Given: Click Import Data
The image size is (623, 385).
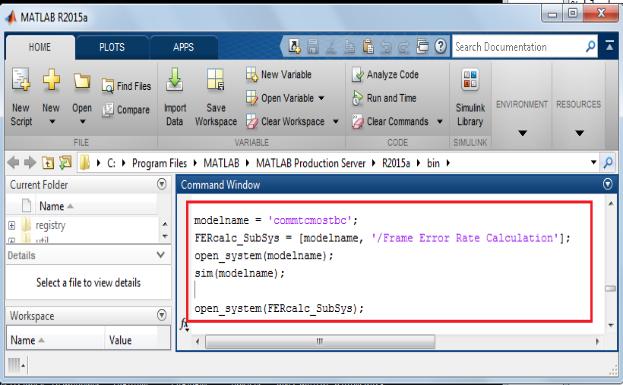Looking at the screenshot, I should coord(175,97).
